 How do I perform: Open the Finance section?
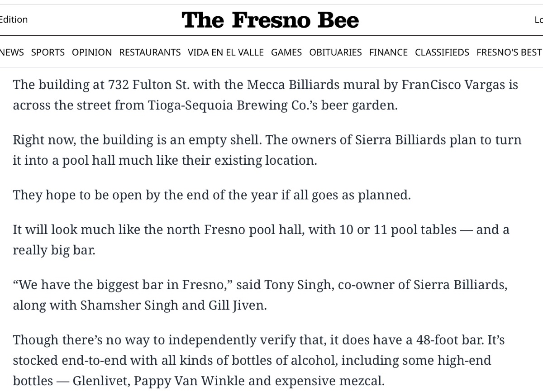(x=388, y=53)
